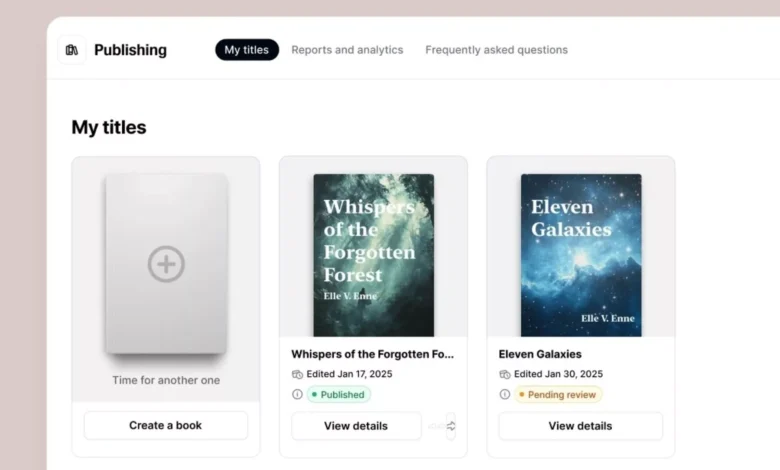Click edited-date icon for Eleven Galaxies
Viewport: 780px width, 470px height.
point(505,374)
